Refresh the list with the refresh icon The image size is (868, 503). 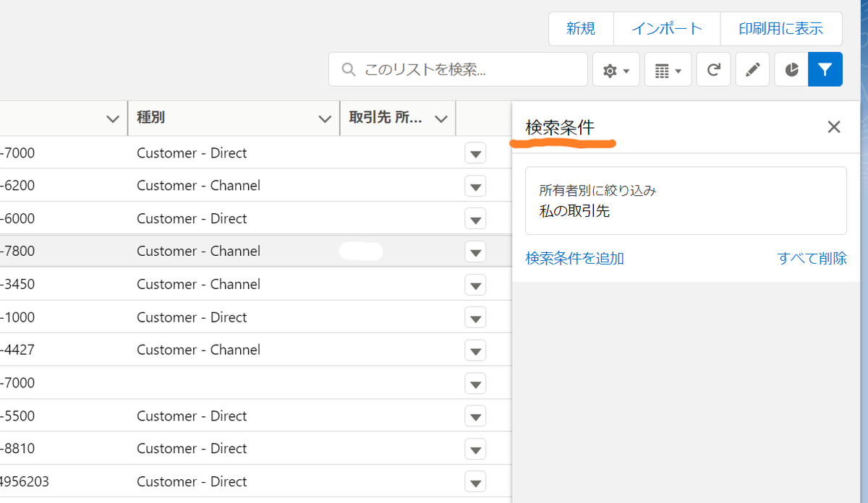(x=713, y=69)
